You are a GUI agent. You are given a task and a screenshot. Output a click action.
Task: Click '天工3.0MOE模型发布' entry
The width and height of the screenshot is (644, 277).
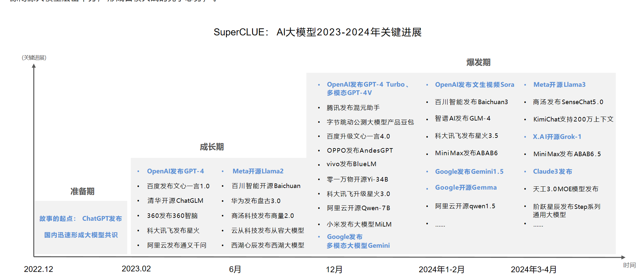coord(566,189)
